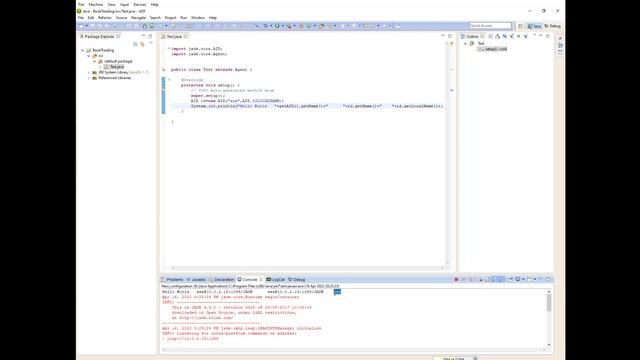Maximize the Package Explorer view
Viewport: 640px width, 360px height.
pos(150,36)
